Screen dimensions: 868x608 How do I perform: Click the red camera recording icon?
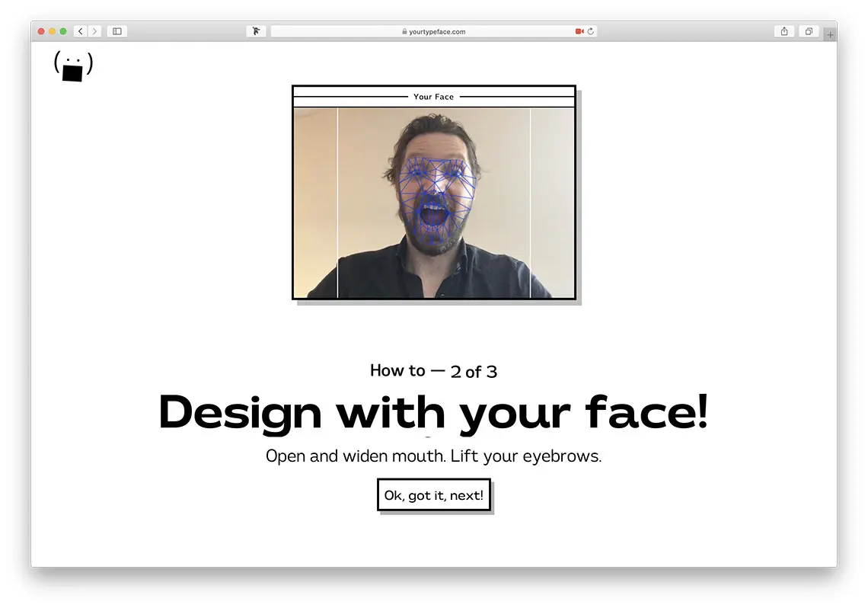pyautogui.click(x=579, y=31)
